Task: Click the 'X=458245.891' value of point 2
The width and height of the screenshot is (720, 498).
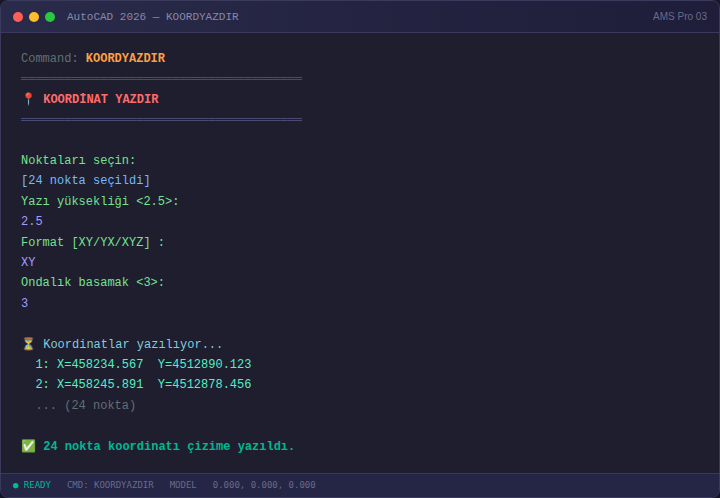Action: click(100, 384)
